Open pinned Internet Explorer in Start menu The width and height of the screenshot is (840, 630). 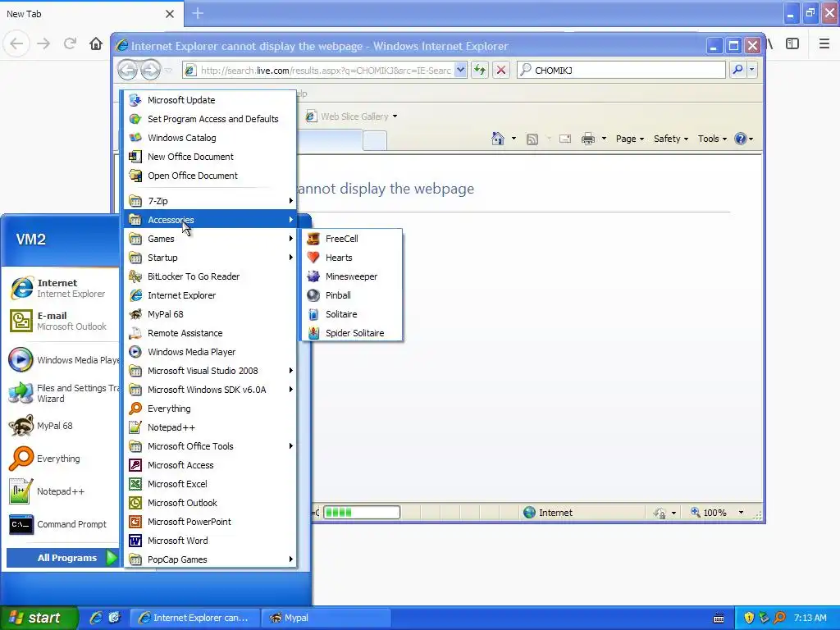point(62,288)
